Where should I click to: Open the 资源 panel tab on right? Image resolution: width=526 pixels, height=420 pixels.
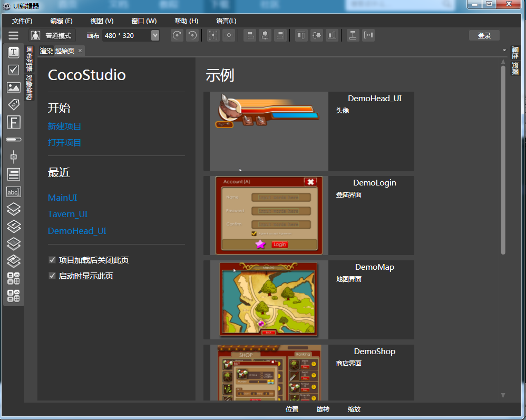(515, 68)
